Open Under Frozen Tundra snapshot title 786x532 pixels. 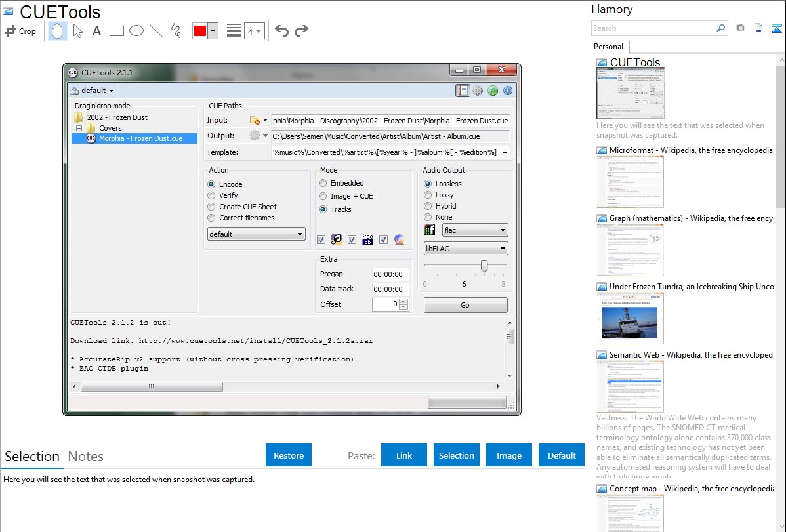point(692,286)
